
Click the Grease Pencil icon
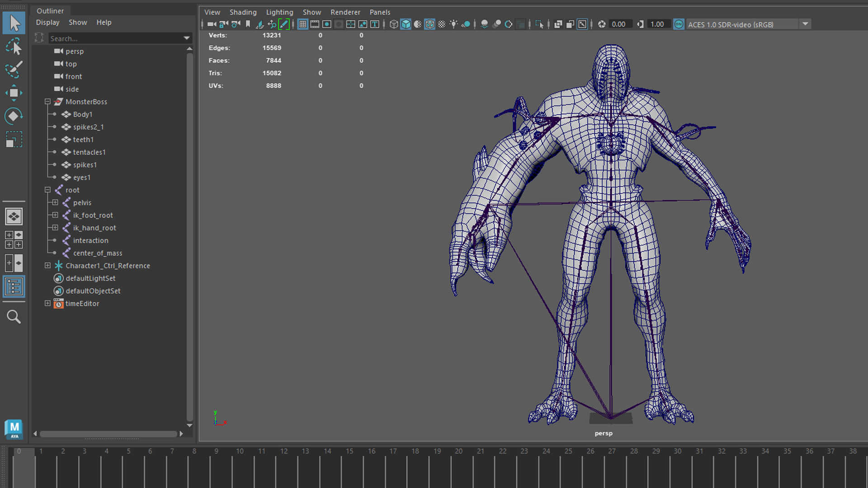pyautogui.click(x=284, y=24)
